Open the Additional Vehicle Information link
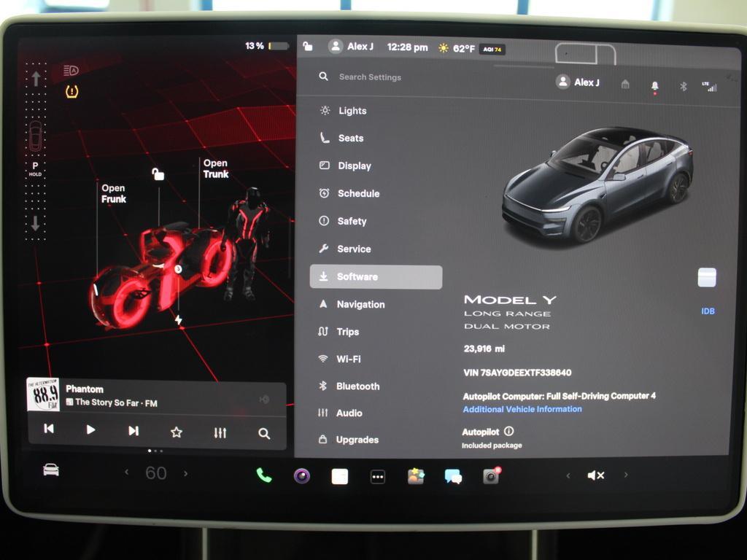The width and height of the screenshot is (747, 560). 521,409
